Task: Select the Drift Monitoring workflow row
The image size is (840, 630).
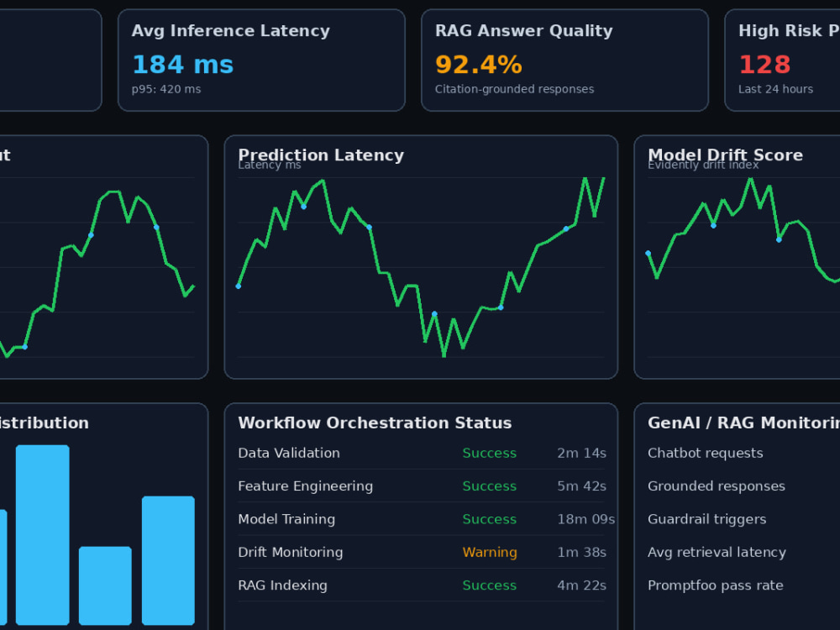Action: click(x=421, y=553)
